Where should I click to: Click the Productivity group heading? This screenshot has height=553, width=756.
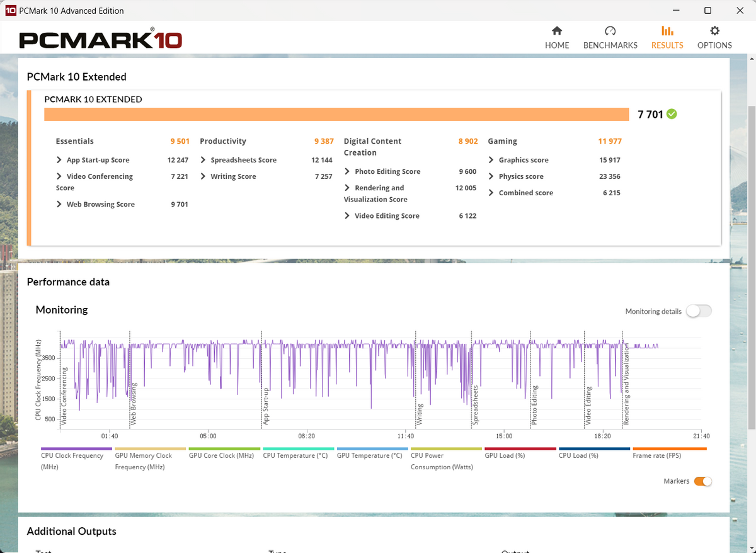pos(223,141)
